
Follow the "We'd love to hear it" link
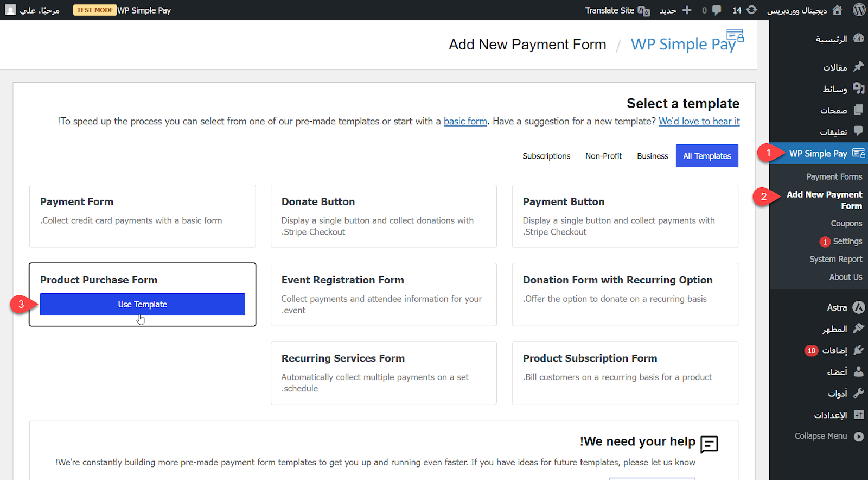pos(699,121)
